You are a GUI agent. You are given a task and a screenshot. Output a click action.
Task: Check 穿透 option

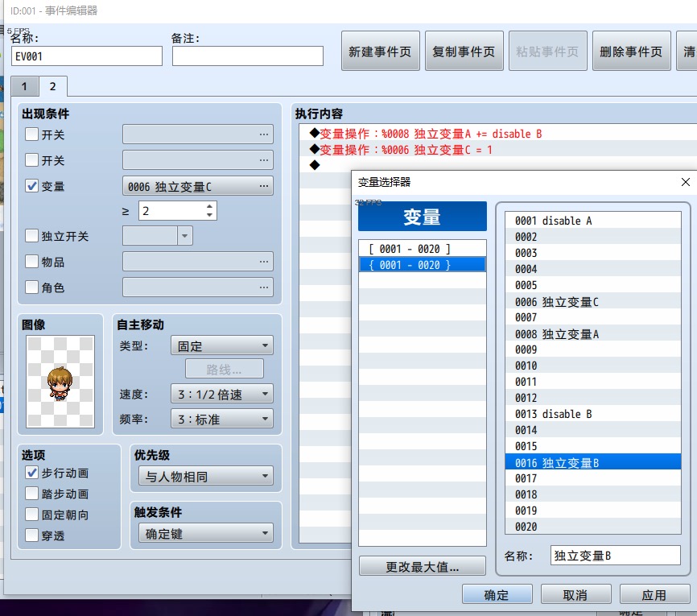(x=31, y=535)
